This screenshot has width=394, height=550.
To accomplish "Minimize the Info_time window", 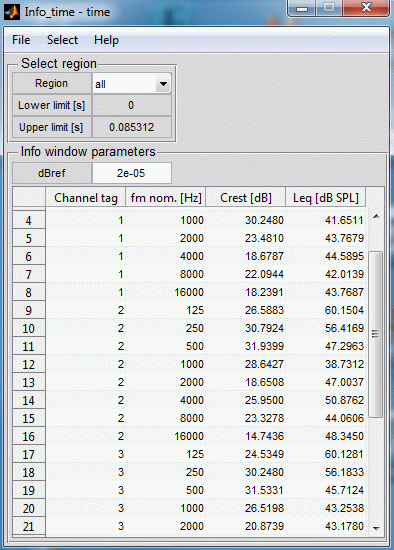I will click(302, 8).
